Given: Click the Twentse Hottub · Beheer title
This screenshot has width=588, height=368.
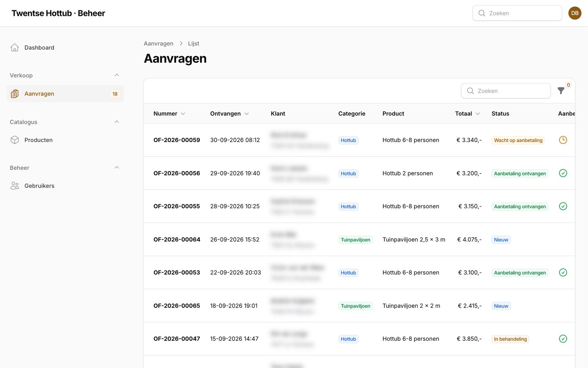Looking at the screenshot, I should [x=58, y=13].
